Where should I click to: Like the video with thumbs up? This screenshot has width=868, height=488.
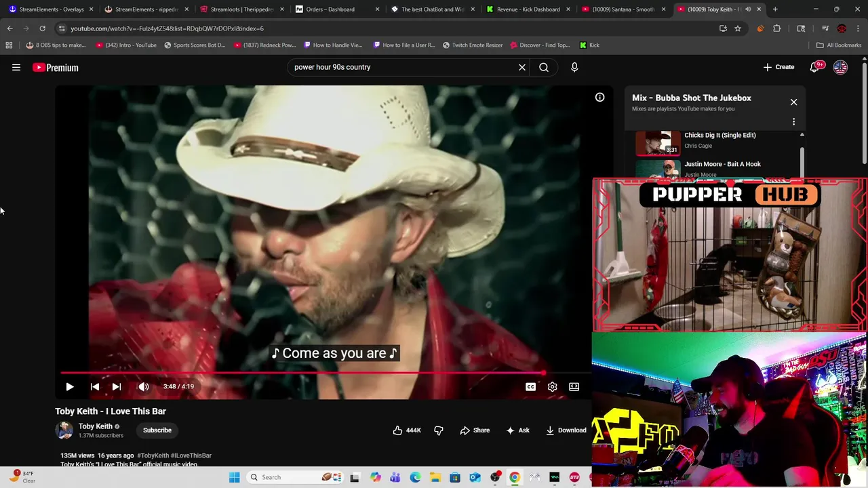pyautogui.click(x=407, y=430)
